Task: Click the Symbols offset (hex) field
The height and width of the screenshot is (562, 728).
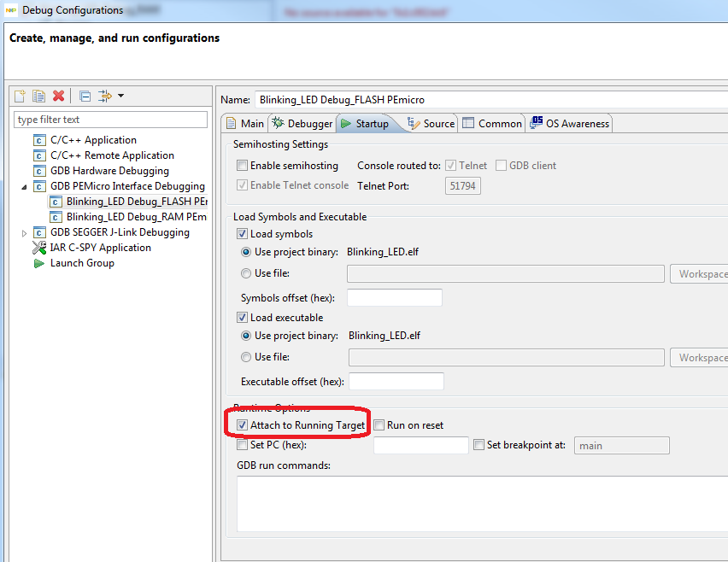Action: 395,297
